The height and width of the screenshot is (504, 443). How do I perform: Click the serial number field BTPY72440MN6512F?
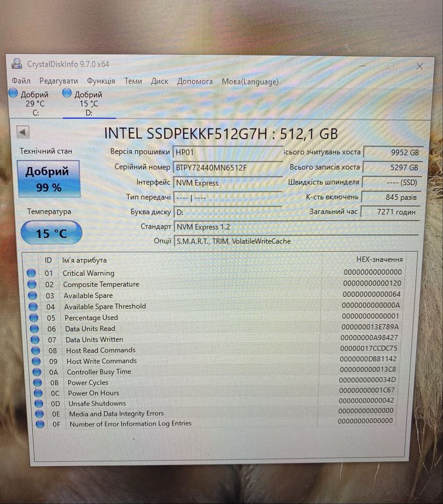(228, 167)
